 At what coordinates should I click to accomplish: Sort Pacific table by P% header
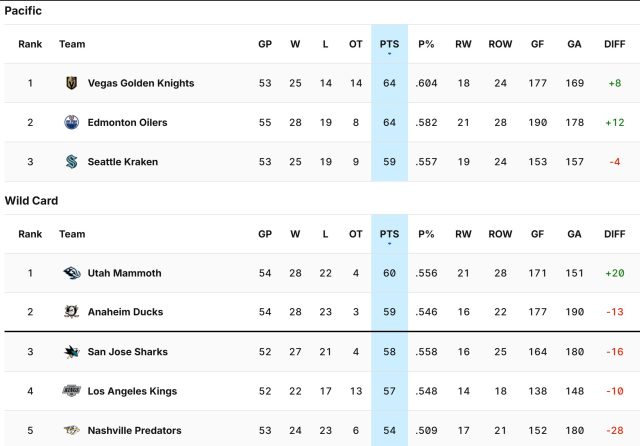tap(426, 44)
